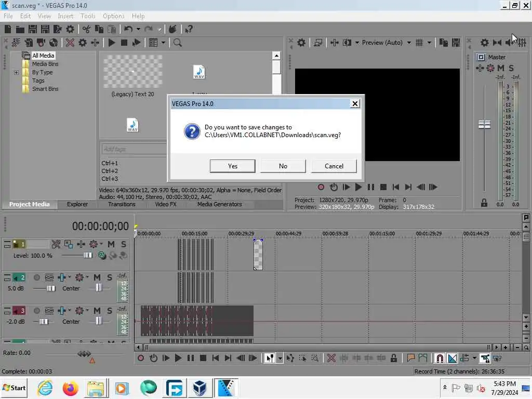Open track 2 automation settings dropdown
Image resolution: width=532 pixels, height=399 pixels.
[x=70, y=277]
